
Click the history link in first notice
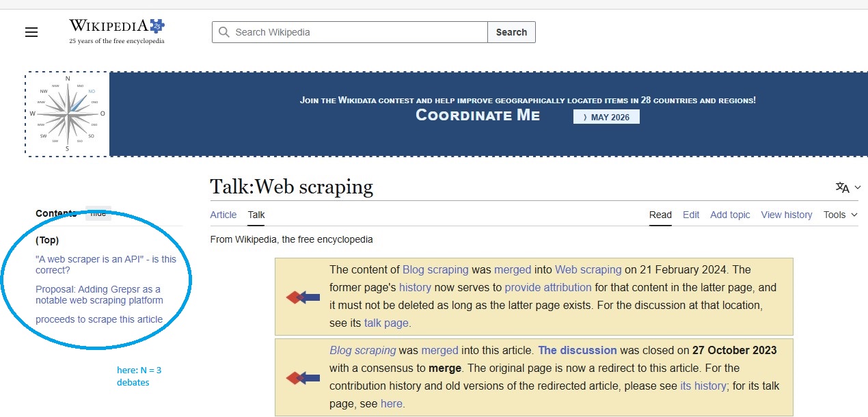(416, 287)
